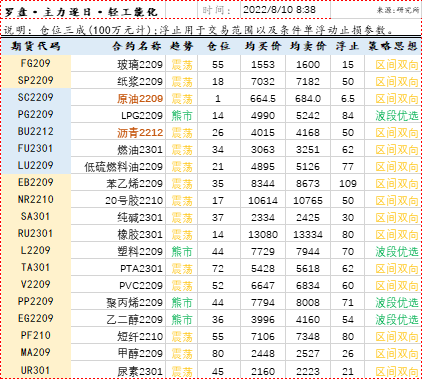Click the EB2209 code cell

tap(36, 182)
